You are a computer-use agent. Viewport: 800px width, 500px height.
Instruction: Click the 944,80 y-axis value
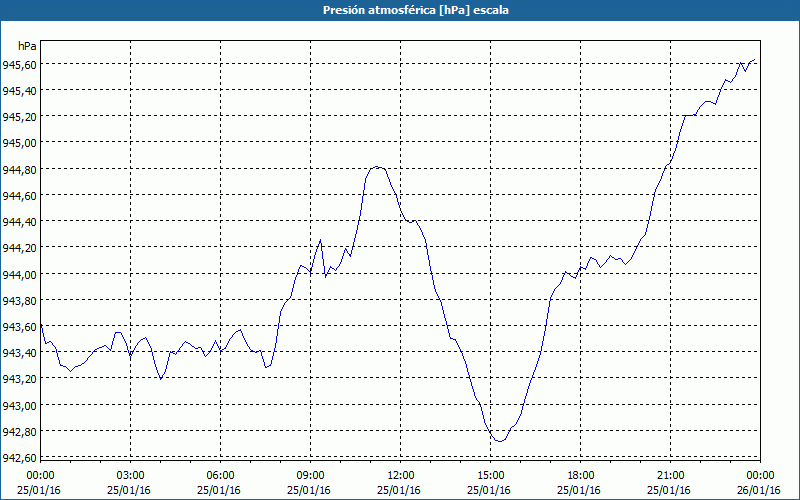(x=19, y=169)
